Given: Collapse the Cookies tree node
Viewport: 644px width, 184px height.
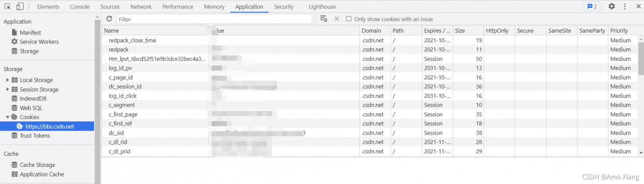Looking at the screenshot, I should [x=7, y=117].
